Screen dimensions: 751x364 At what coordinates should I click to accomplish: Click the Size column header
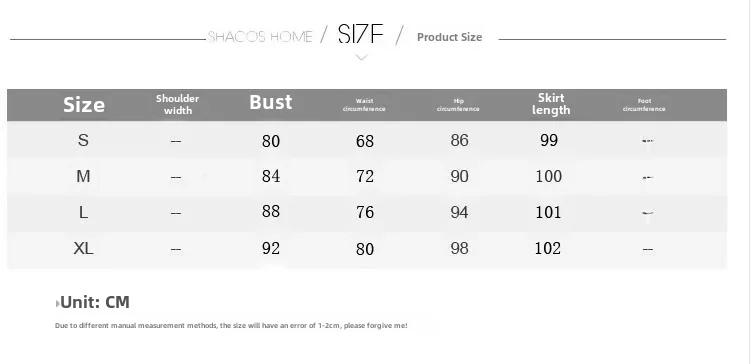coord(84,104)
